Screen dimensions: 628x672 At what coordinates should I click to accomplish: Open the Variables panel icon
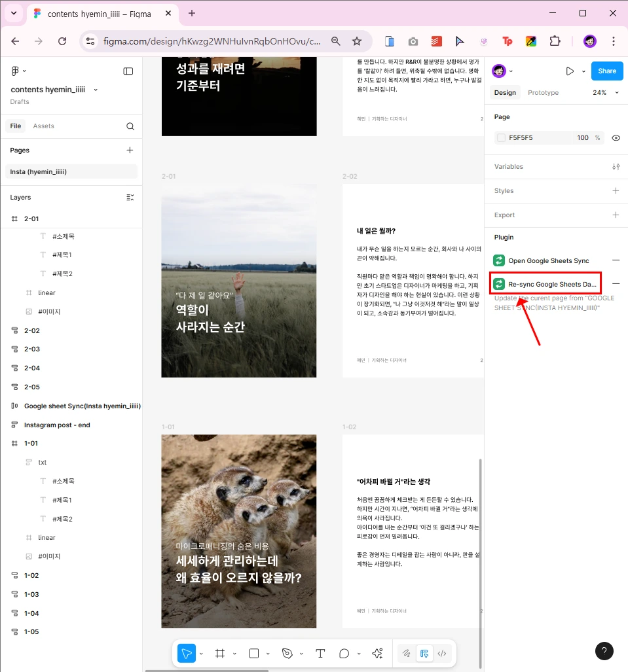click(616, 166)
